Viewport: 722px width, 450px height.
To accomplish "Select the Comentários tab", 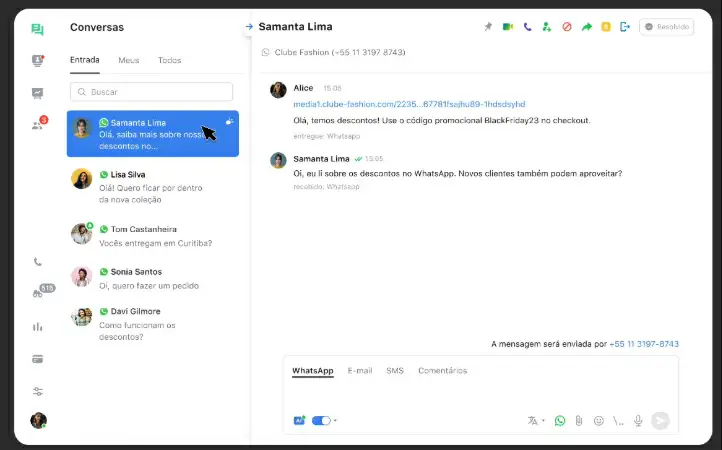I will 443,371.
